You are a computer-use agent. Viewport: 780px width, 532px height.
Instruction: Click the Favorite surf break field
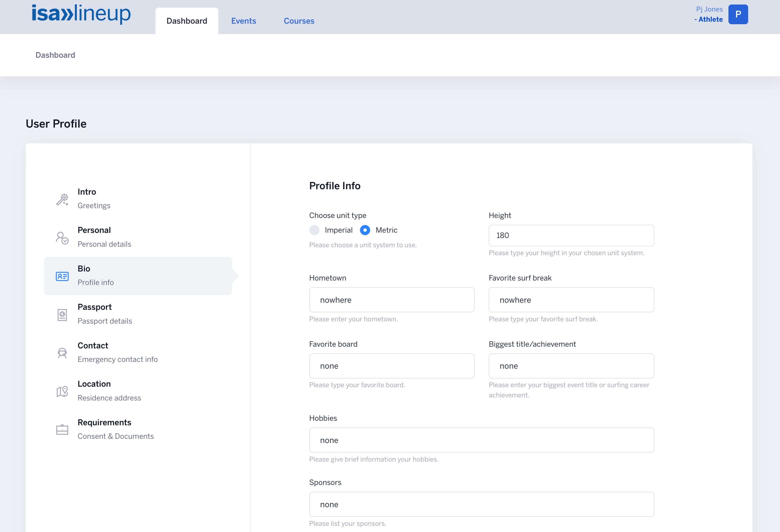[x=571, y=300]
